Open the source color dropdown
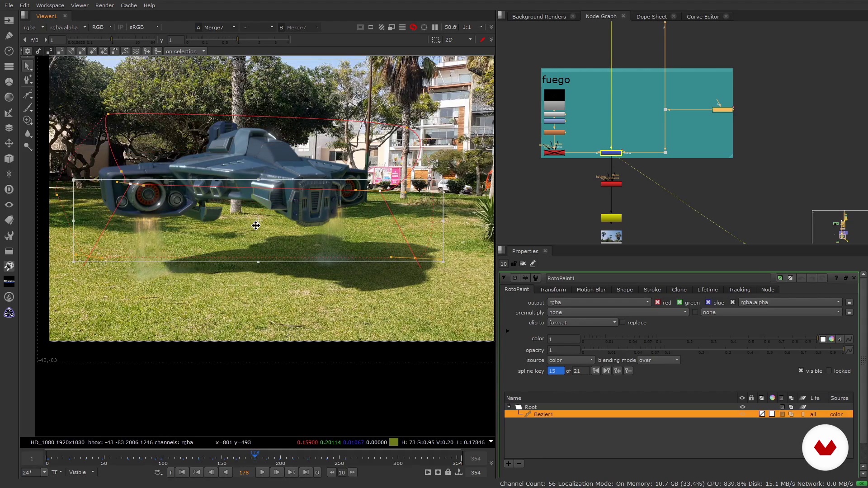The height and width of the screenshot is (488, 868). [x=571, y=360]
